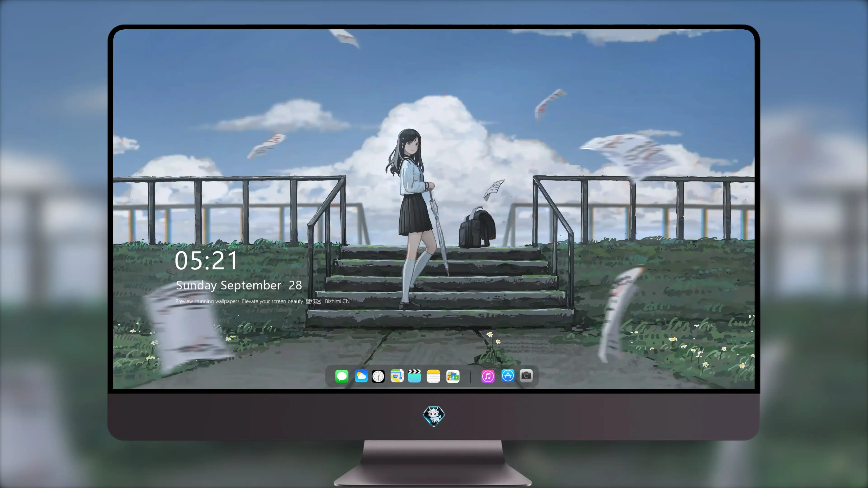This screenshot has height=488, width=868.
Task: Launch the Camera app from the dock
Action: [526, 376]
